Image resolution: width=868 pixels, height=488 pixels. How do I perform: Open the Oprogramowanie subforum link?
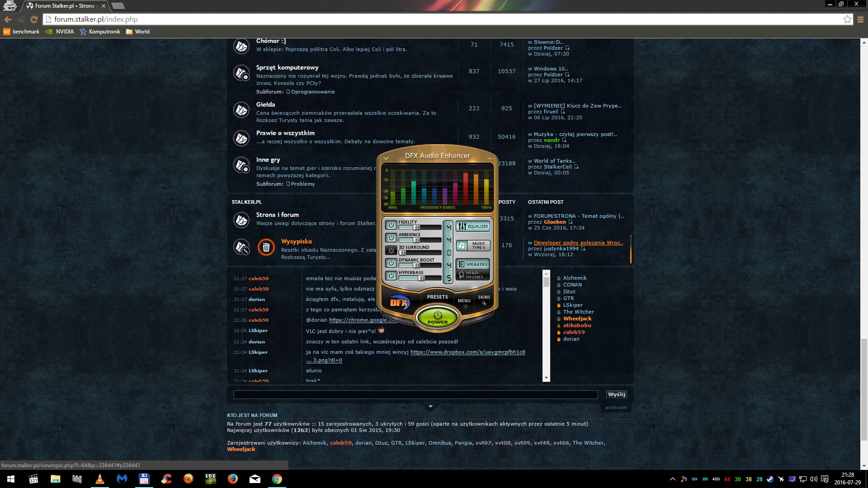pyautogui.click(x=313, y=92)
